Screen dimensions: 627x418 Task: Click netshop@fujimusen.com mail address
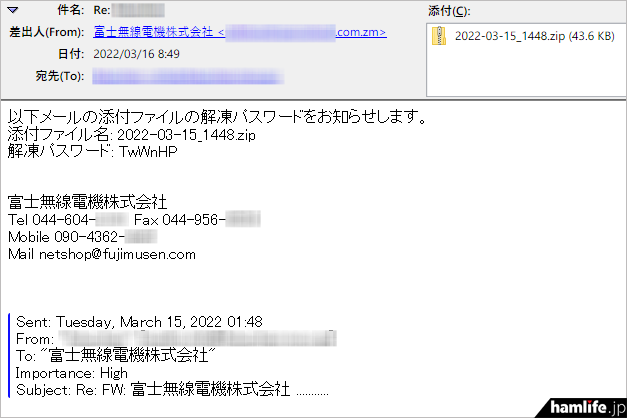(117, 254)
